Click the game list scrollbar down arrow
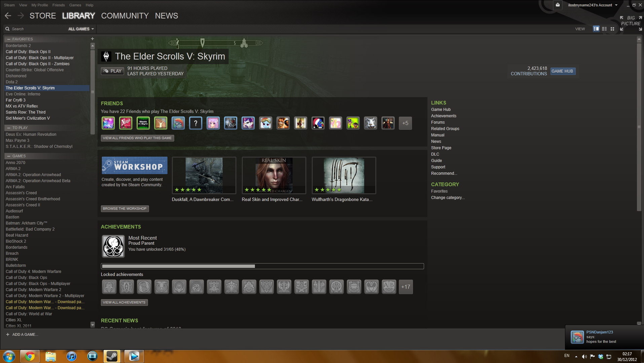644x363 pixels. click(92, 325)
